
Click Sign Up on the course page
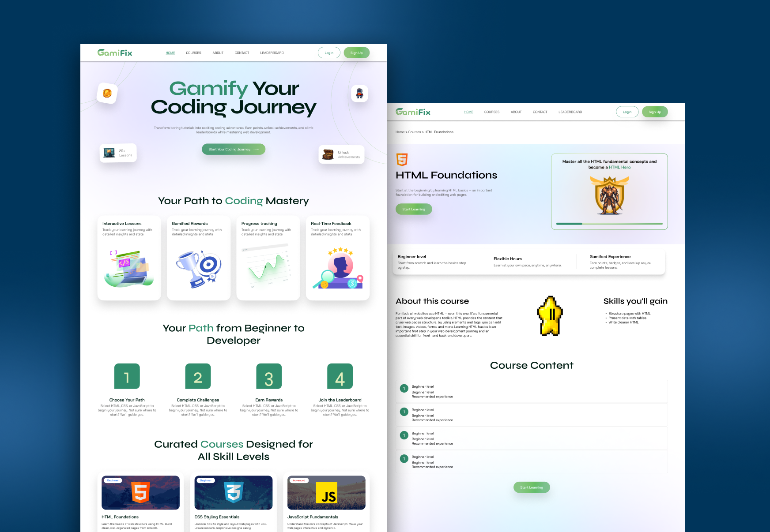[655, 112]
